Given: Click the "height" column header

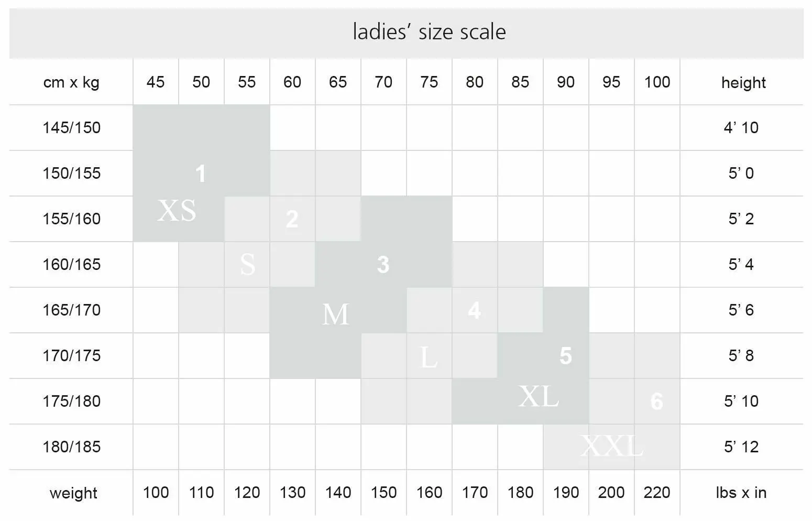Looking at the screenshot, I should [743, 83].
